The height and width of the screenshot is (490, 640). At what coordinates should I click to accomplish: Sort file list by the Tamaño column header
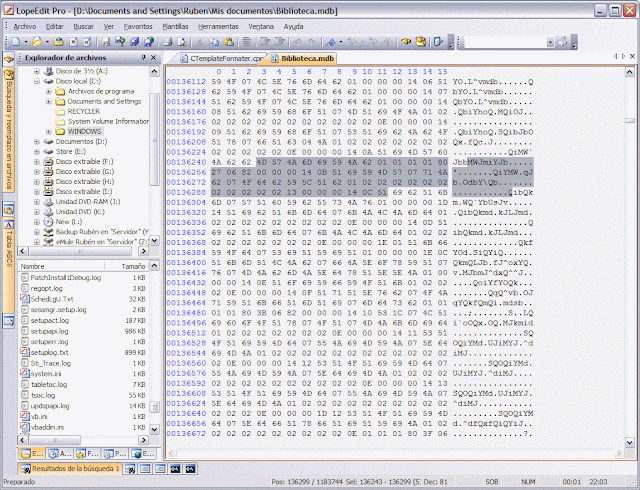[x=127, y=266]
